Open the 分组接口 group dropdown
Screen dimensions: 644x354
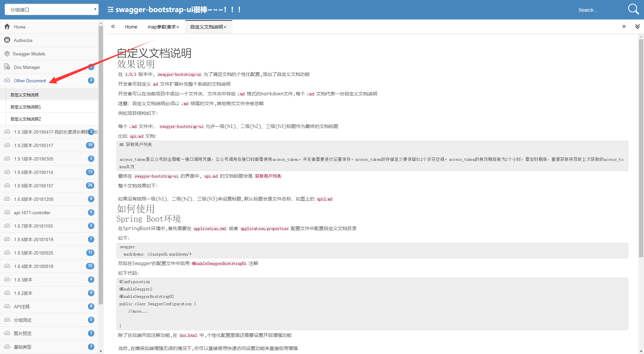52,9
